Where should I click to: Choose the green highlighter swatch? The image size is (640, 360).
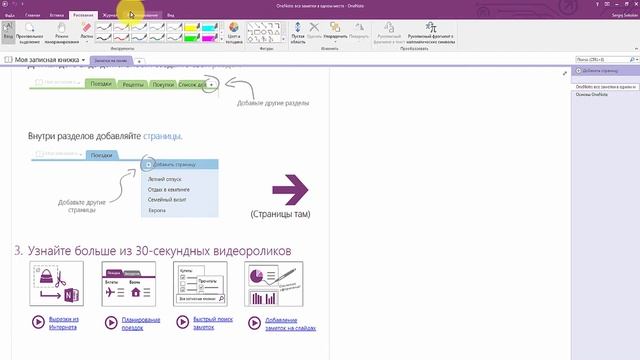pos(191,38)
